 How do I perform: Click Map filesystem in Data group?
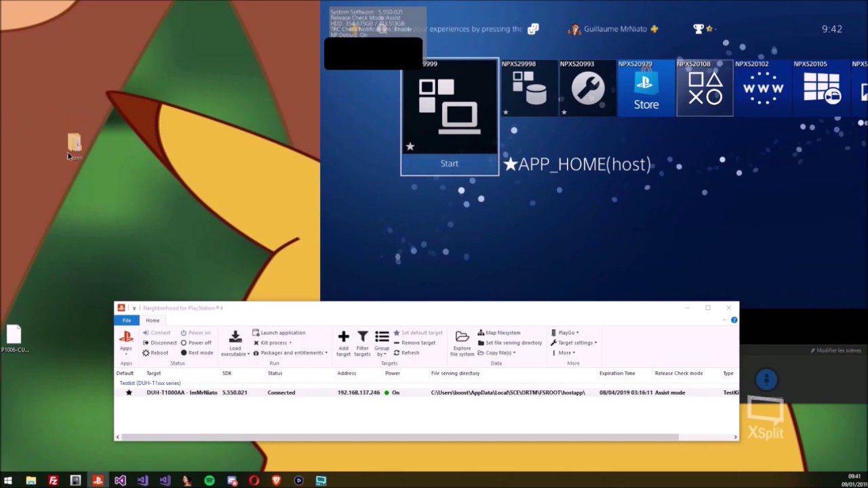[499, 333]
